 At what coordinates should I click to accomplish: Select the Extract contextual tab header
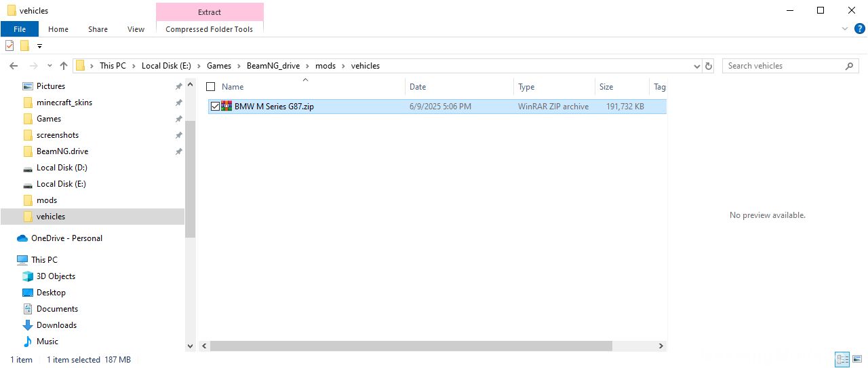click(210, 12)
